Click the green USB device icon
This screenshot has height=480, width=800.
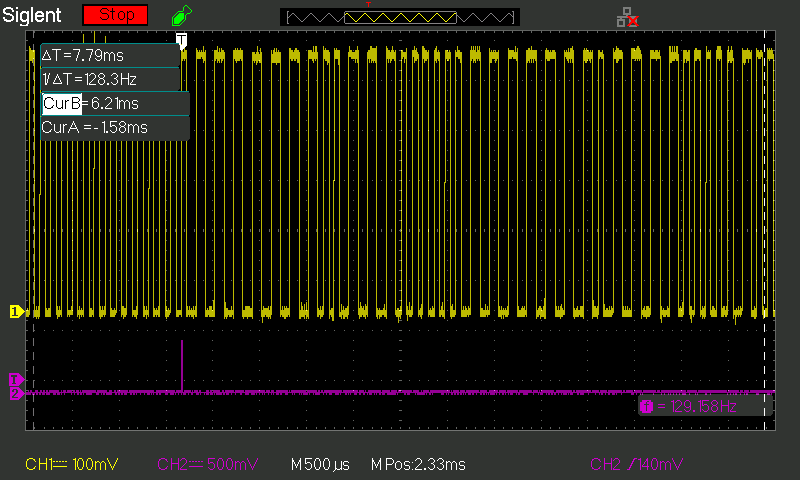tap(180, 16)
